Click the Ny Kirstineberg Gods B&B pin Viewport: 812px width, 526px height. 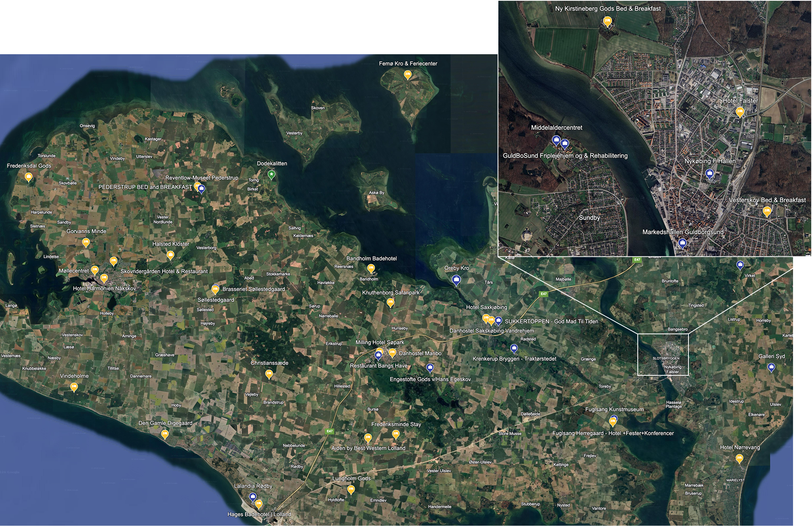pyautogui.click(x=607, y=21)
